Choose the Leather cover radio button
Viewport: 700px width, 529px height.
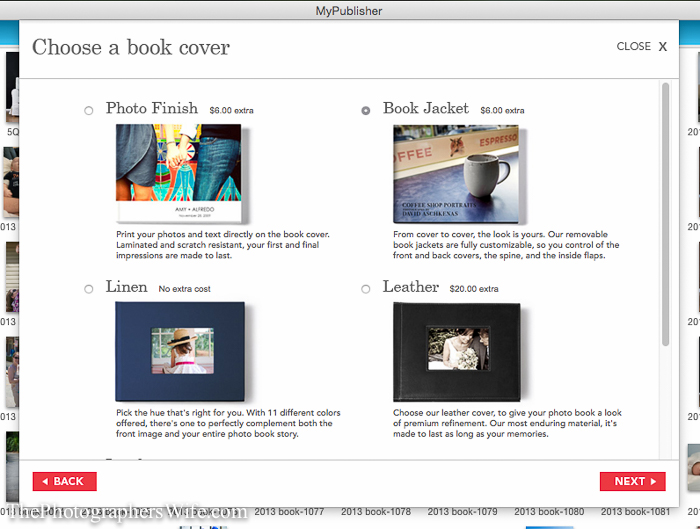click(x=366, y=289)
